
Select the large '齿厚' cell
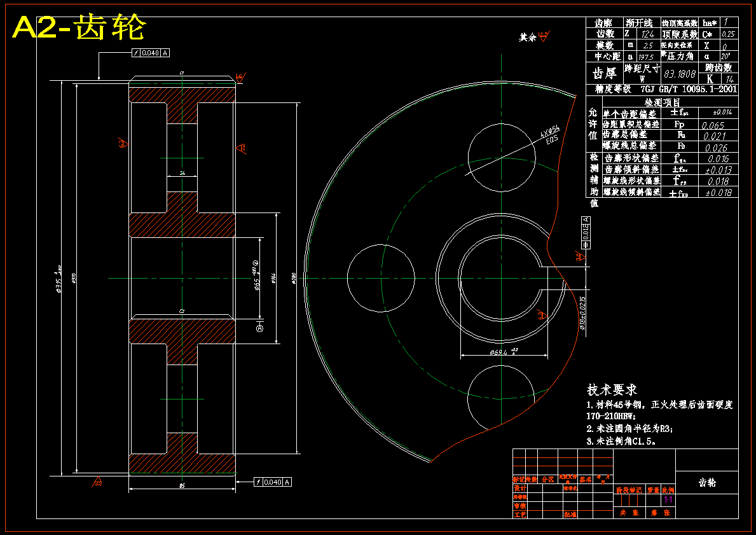click(x=605, y=73)
